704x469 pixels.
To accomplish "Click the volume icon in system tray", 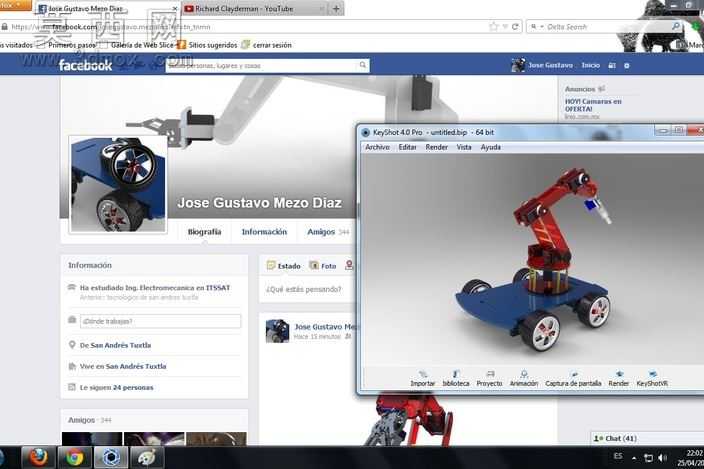I will 662,457.
